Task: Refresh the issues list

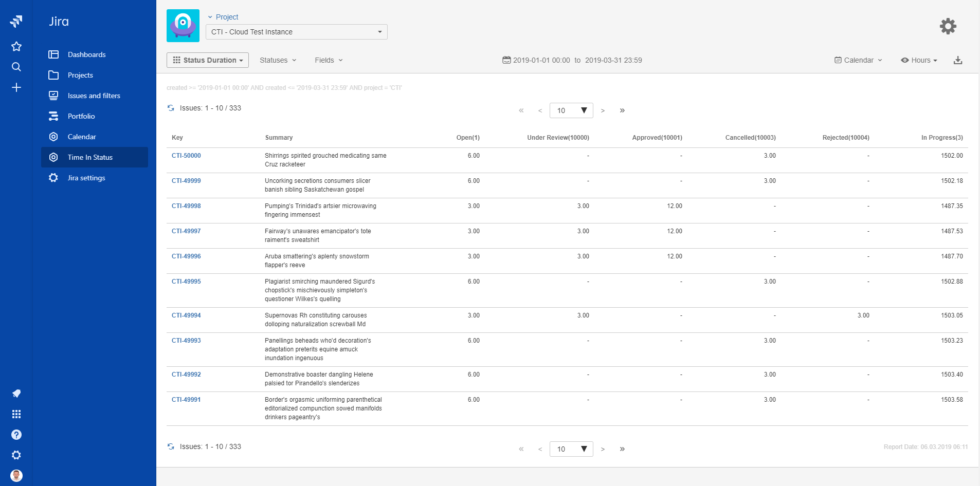Action: pos(171,108)
